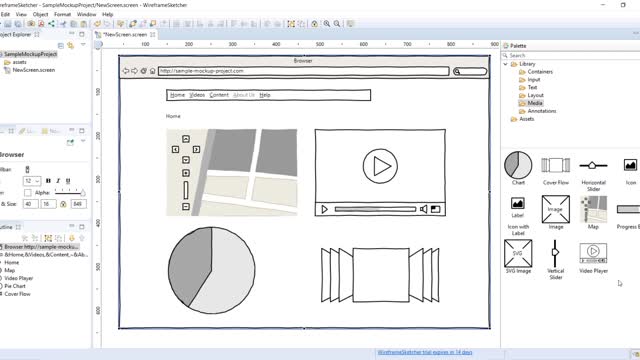The width and height of the screenshot is (640, 360).
Task: Click the mockup browser URL address field
Action: coord(304,71)
